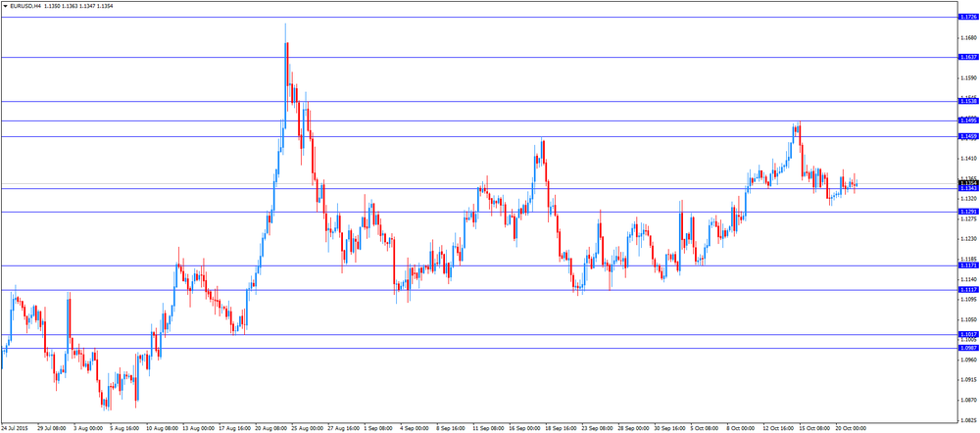Click the 8 Sep 16:00 time label
980x433 pixels.
click(x=453, y=429)
